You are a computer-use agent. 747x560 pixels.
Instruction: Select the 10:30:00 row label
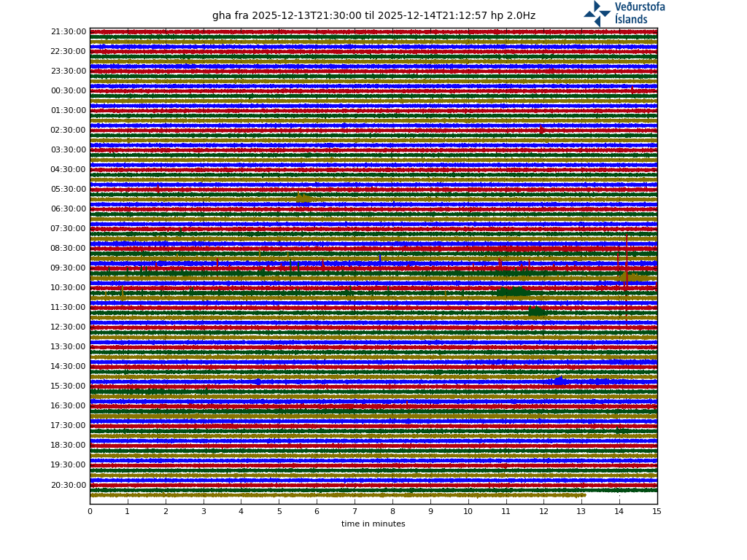pos(69,288)
